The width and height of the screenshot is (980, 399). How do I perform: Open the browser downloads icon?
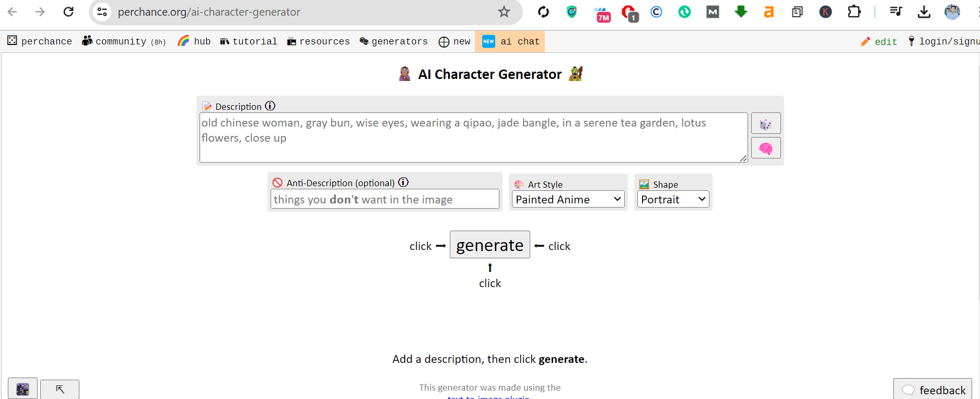click(x=924, y=12)
